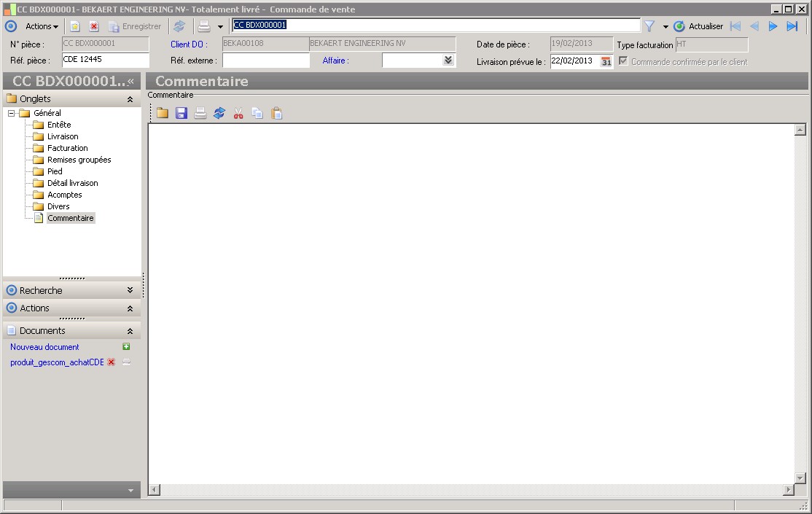Click the comment area scroll down arrow
The width and height of the screenshot is (812, 514).
click(x=800, y=478)
